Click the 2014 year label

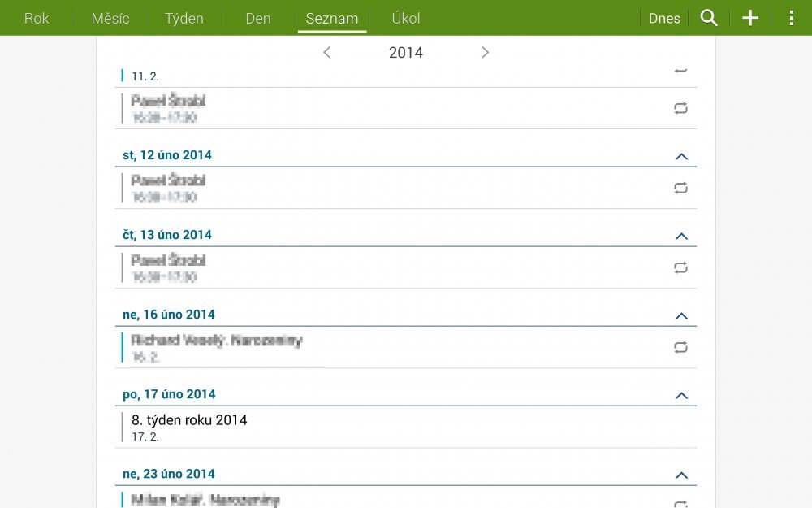coord(406,53)
